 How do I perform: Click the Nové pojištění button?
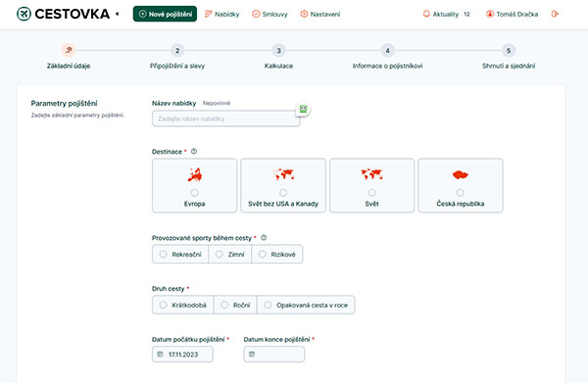pyautogui.click(x=165, y=14)
